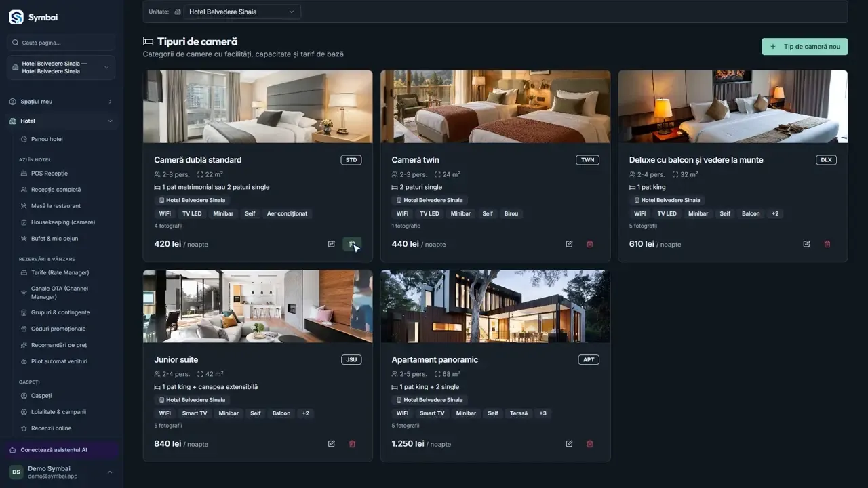The height and width of the screenshot is (488, 868).
Task: Edit the Apartament panoramic room type
Action: pos(569,444)
